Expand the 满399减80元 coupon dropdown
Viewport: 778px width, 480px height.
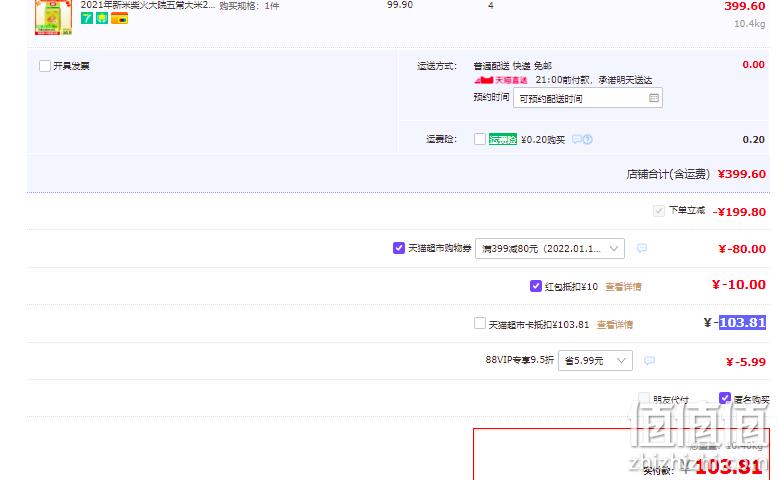550,249
